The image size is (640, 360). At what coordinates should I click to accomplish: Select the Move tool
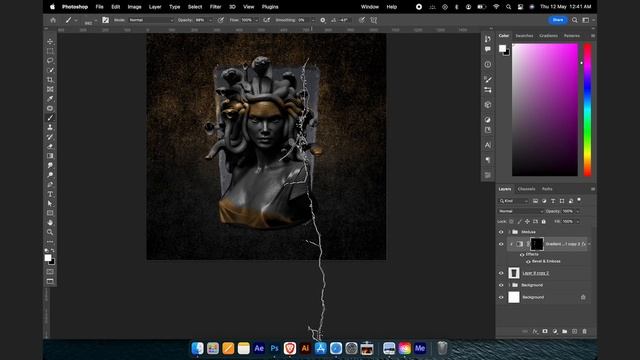pyautogui.click(x=50, y=42)
